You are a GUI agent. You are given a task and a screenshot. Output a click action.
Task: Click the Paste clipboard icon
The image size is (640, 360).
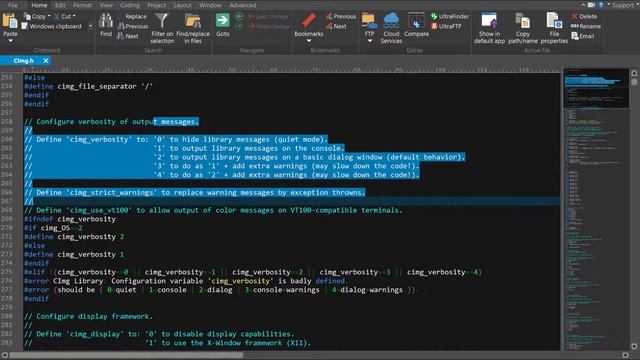(10, 21)
